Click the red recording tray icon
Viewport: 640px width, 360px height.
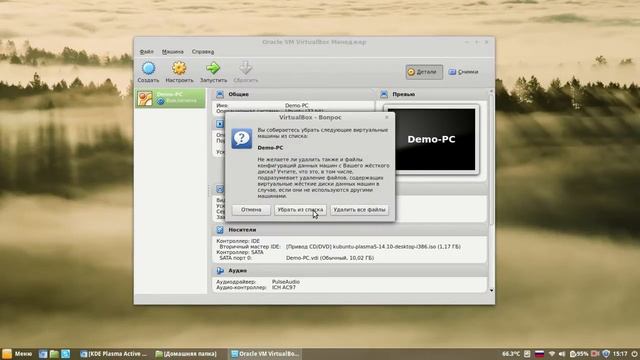pyautogui.click(x=596, y=354)
